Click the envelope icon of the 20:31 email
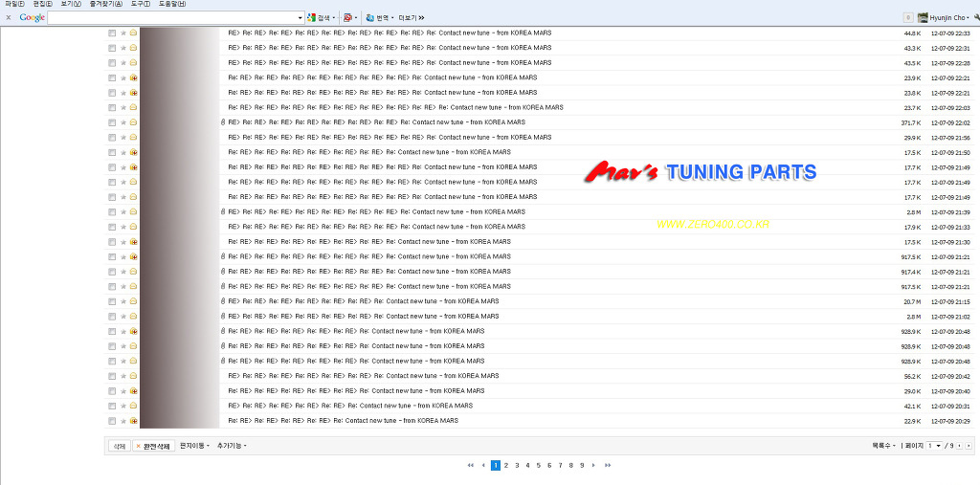 point(133,407)
